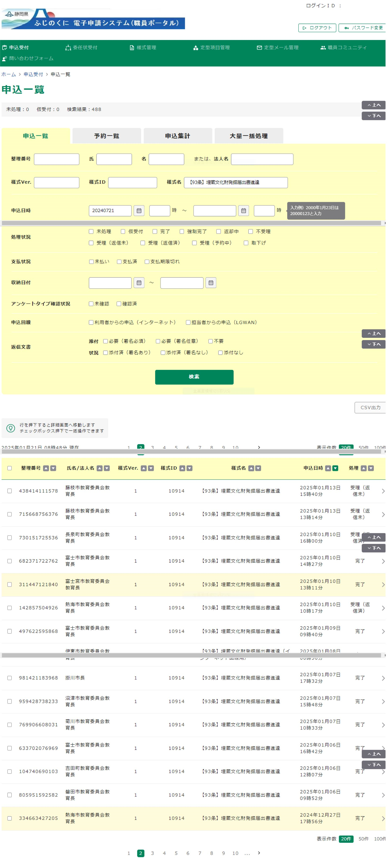Viewport: 387px width, 868px height.
Task: Check the 未処理 status checkbox
Action: [x=91, y=231]
